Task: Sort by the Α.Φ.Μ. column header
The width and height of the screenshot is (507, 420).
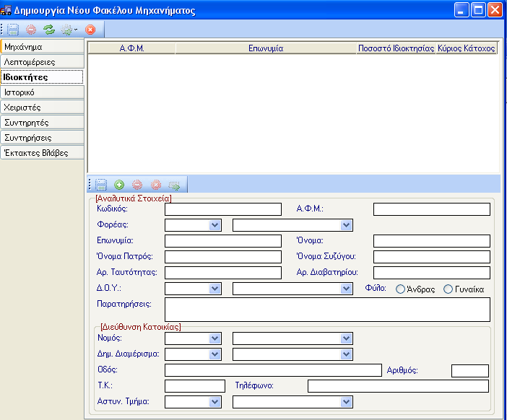Action: [132, 48]
